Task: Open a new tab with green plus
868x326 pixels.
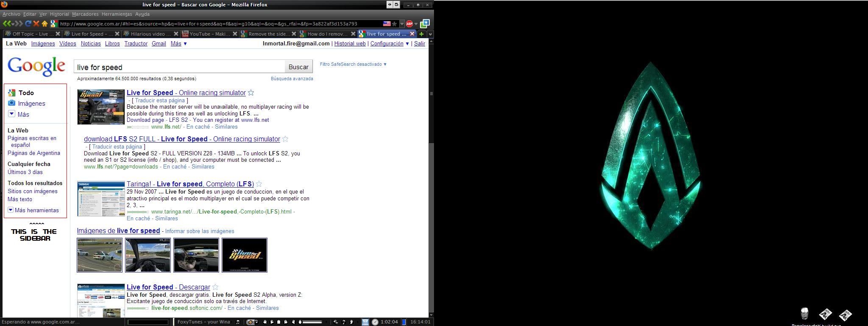Action: coord(422,34)
